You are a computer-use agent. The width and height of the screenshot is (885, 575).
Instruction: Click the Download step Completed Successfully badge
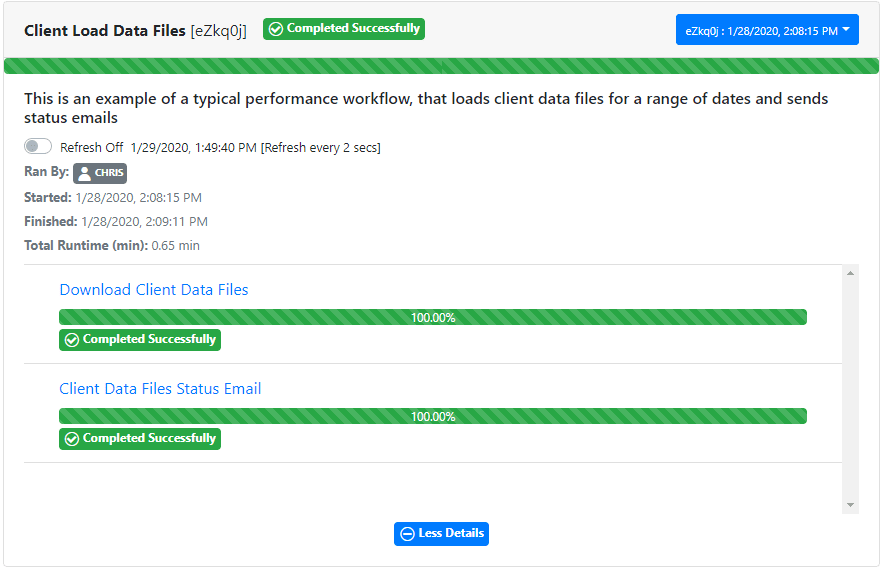pos(140,340)
